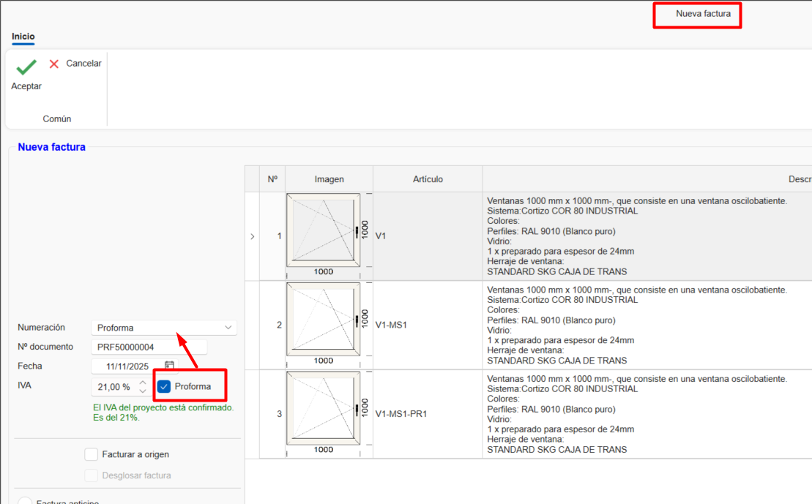The height and width of the screenshot is (504, 812).
Task: Switch to the Inicio tab
Action: [23, 37]
